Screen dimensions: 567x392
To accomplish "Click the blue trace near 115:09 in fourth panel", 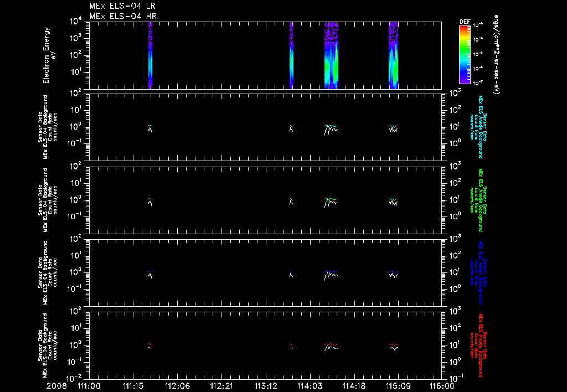I will click(394, 272).
